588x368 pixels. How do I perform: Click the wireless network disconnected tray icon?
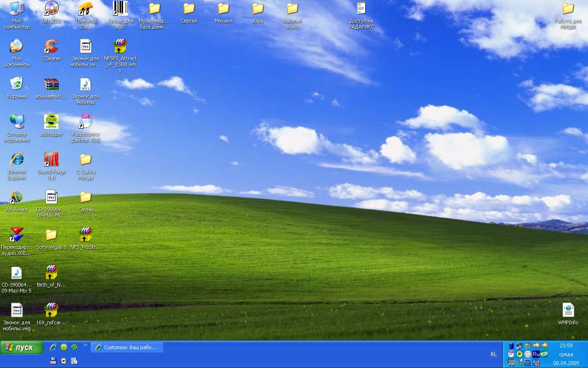coord(536,362)
